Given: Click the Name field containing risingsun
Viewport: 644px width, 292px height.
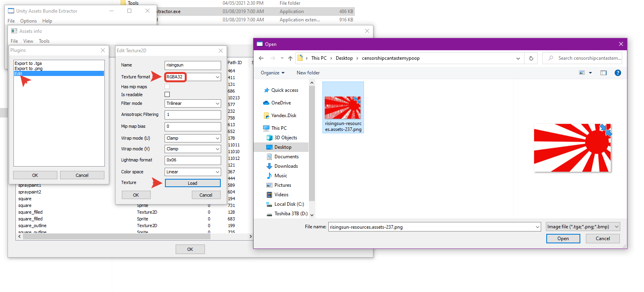Looking at the screenshot, I should coord(193,65).
